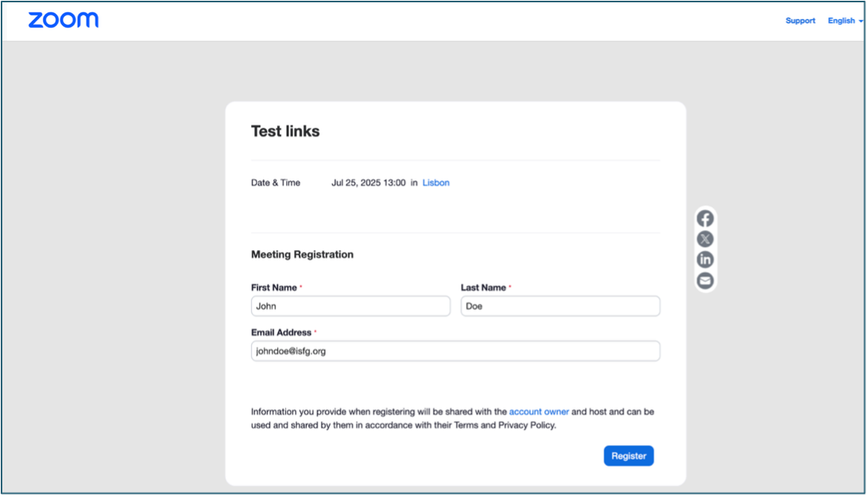
Task: Click the Test links meeting title
Action: [285, 131]
